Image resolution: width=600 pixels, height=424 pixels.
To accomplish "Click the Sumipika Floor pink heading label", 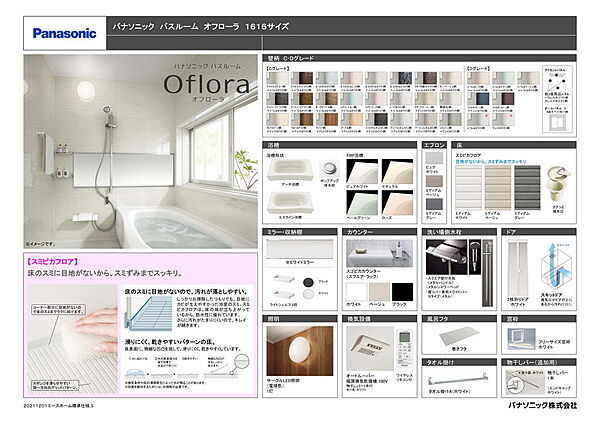I will [x=61, y=258].
